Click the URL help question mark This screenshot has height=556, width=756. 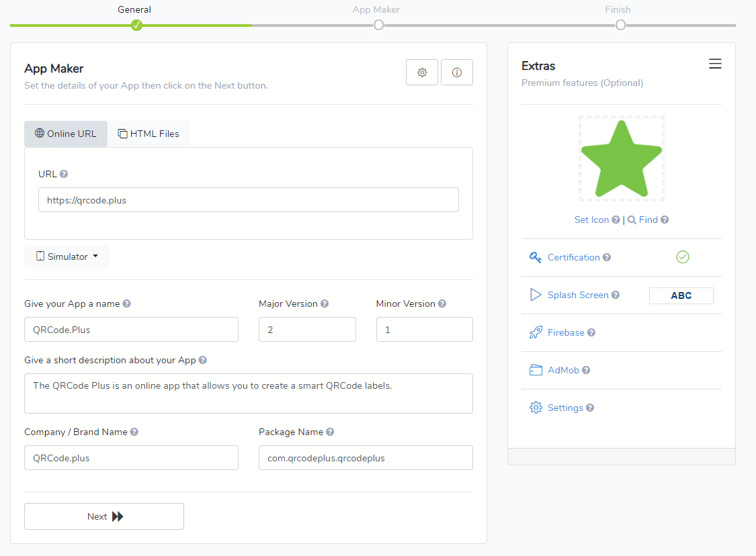pyautogui.click(x=64, y=174)
